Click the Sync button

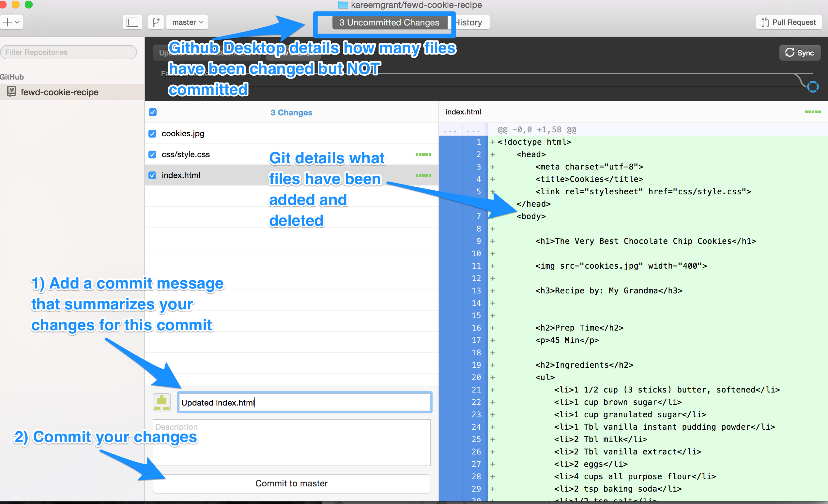(x=800, y=53)
